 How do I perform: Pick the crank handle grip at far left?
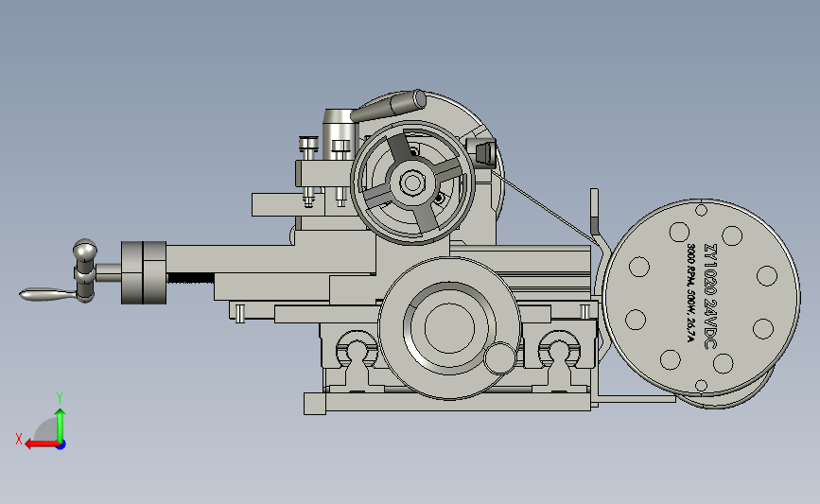[47, 295]
